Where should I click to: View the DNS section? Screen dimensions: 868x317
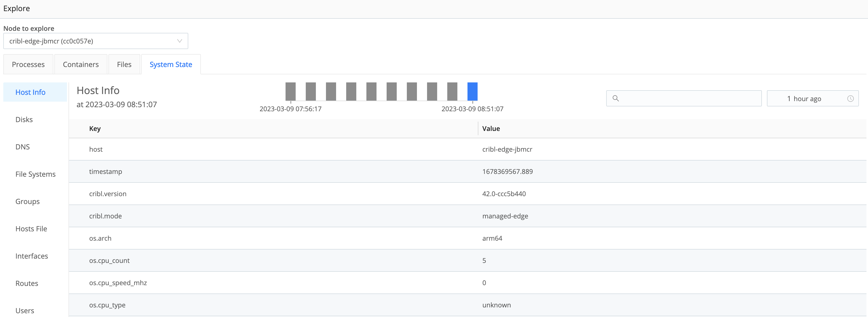tap(22, 147)
